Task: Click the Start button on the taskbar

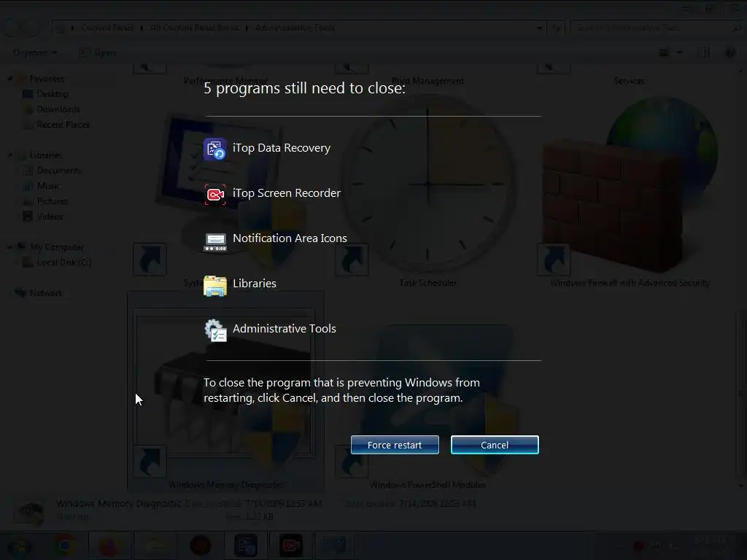Action: pos(20,546)
